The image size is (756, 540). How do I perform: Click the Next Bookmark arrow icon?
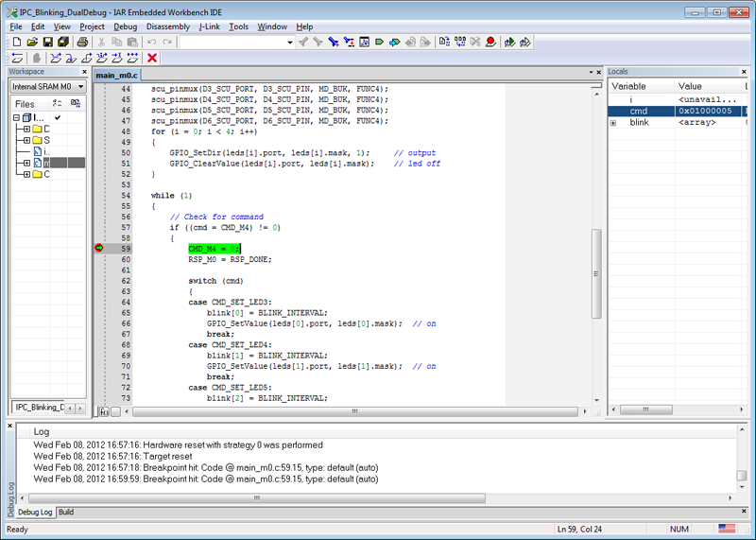point(395,42)
